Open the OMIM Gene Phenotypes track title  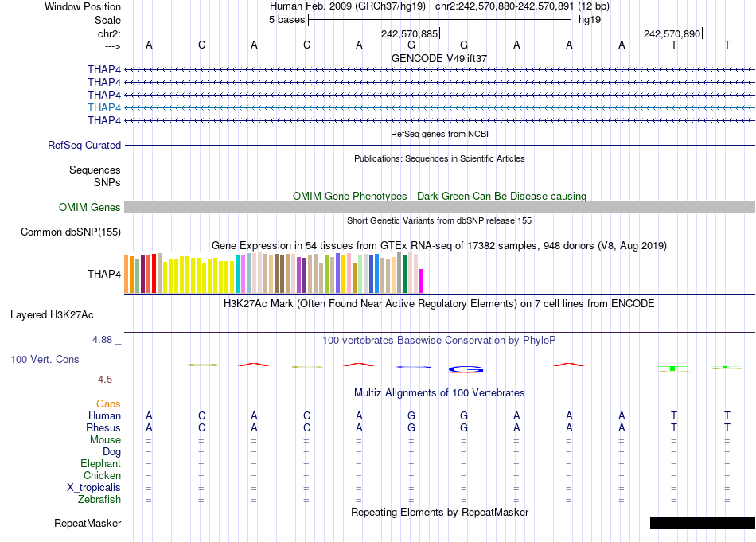click(439, 197)
